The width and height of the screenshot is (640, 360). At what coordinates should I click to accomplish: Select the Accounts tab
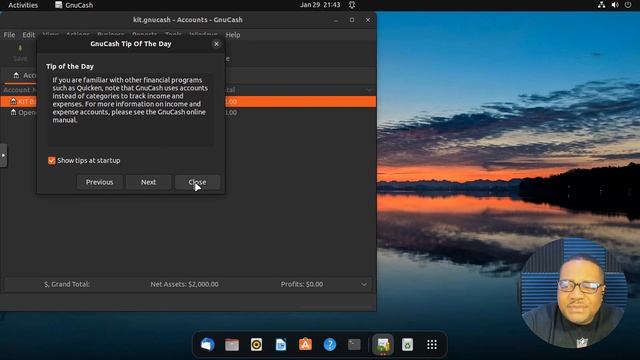24,76
